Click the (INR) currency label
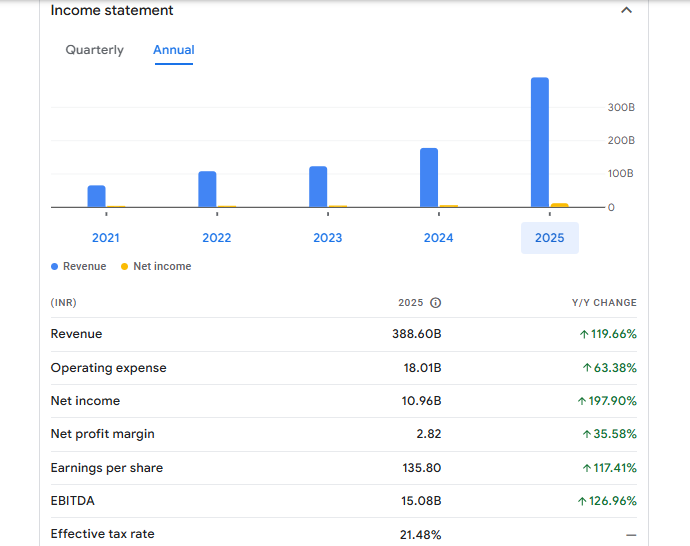Viewport: 690px width, 546px height. point(63,303)
